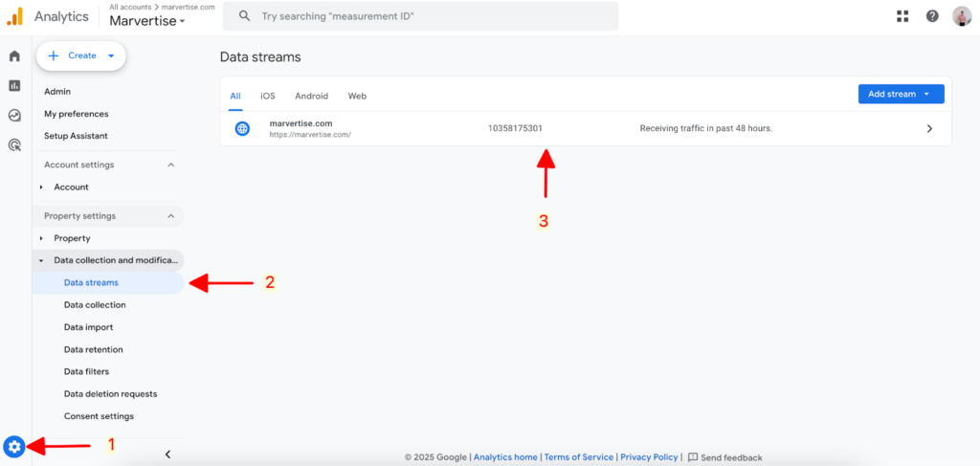Click the Admin gear icon
980x466 pixels.
(x=15, y=447)
